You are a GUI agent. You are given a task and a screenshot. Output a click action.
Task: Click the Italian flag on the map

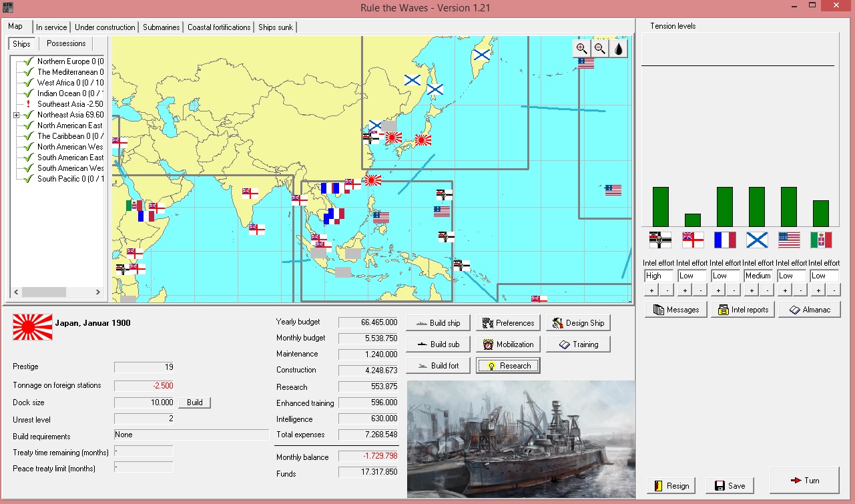click(133, 205)
